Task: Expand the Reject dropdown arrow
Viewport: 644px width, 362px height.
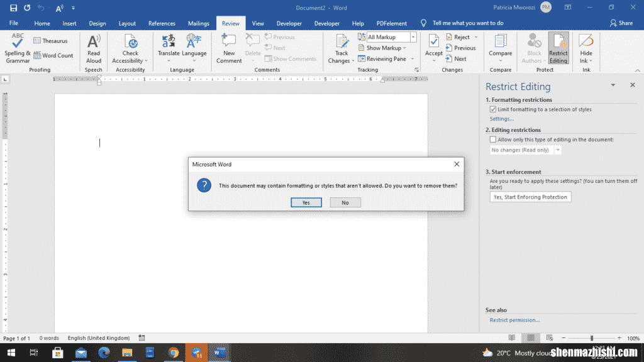Action: [476, 37]
